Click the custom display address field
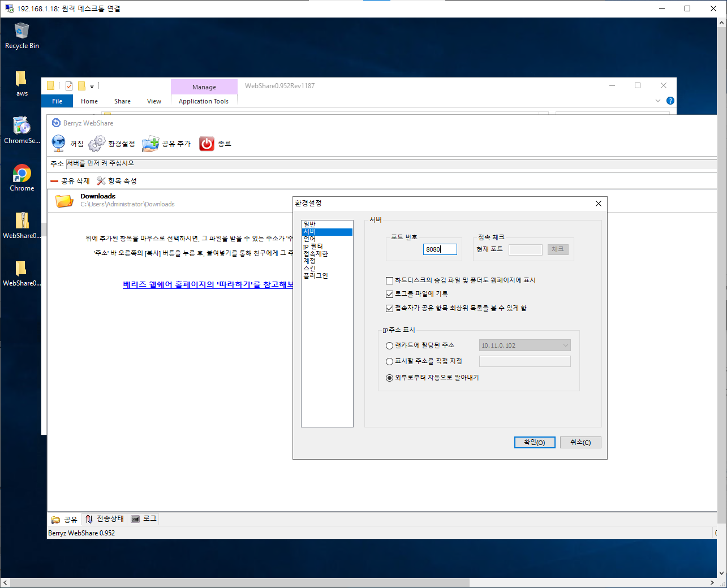The image size is (727, 588). [525, 361]
